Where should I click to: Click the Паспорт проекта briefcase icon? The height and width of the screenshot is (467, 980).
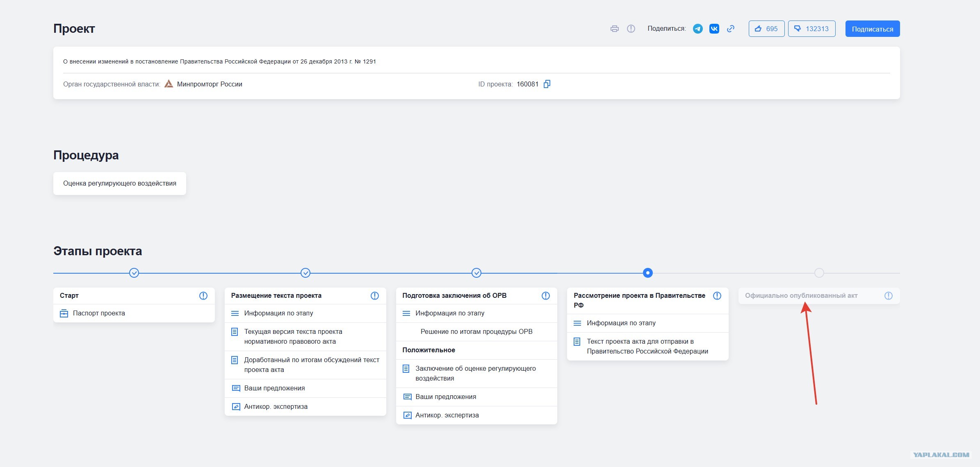click(64, 313)
